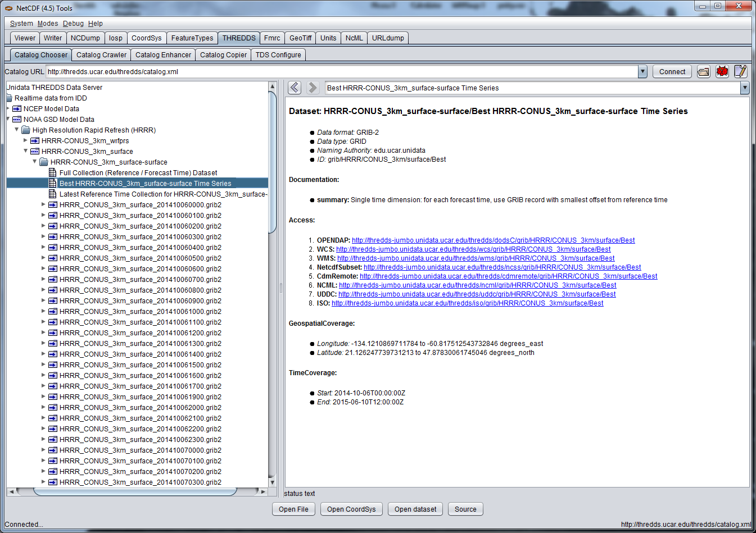
Task: Follow the OPENDAP access link
Action: (493, 240)
